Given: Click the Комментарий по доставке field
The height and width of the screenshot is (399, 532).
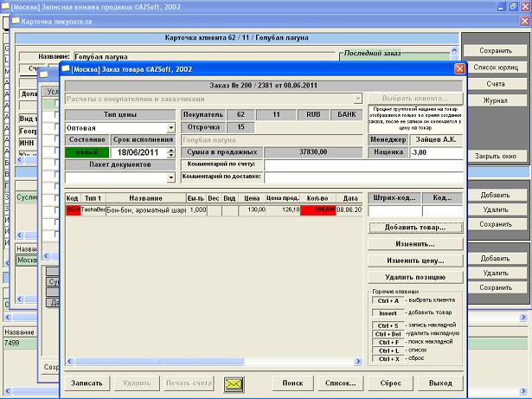Looking at the screenshot, I should (363, 177).
